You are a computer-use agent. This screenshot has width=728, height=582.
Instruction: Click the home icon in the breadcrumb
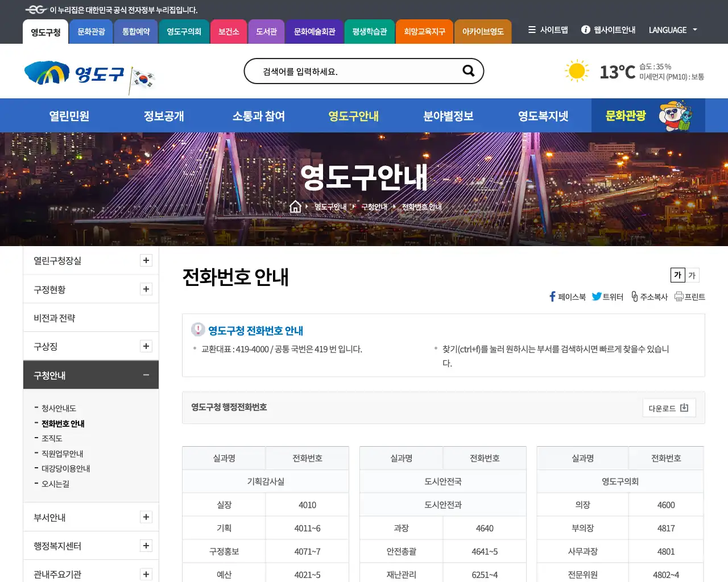pyautogui.click(x=295, y=206)
